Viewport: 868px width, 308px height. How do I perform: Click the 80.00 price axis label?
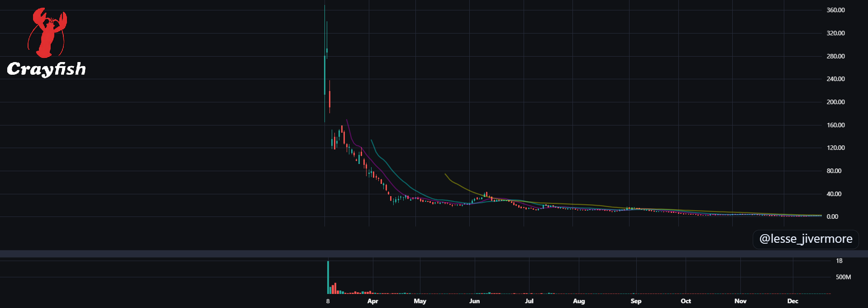(x=834, y=171)
